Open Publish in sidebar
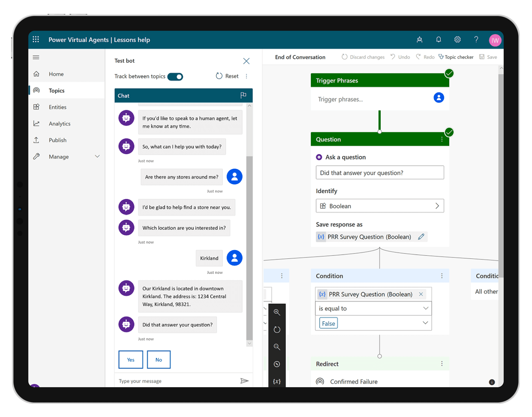This screenshot has width=532, height=417. click(66, 140)
